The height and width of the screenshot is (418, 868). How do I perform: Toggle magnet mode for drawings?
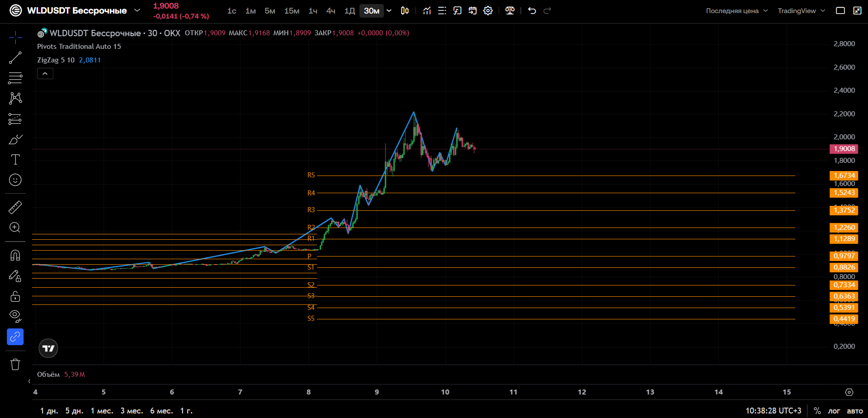[x=15, y=255]
